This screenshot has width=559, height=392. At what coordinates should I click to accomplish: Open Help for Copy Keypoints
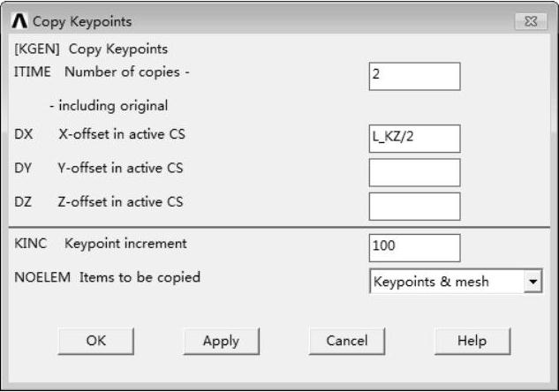point(472,341)
